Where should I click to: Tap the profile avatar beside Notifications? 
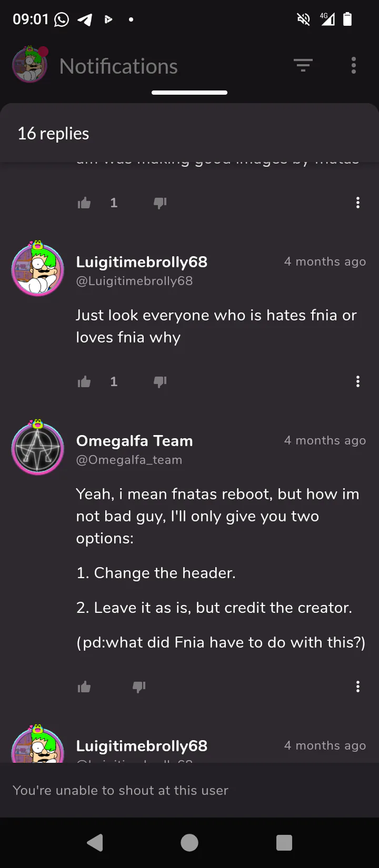(x=30, y=65)
